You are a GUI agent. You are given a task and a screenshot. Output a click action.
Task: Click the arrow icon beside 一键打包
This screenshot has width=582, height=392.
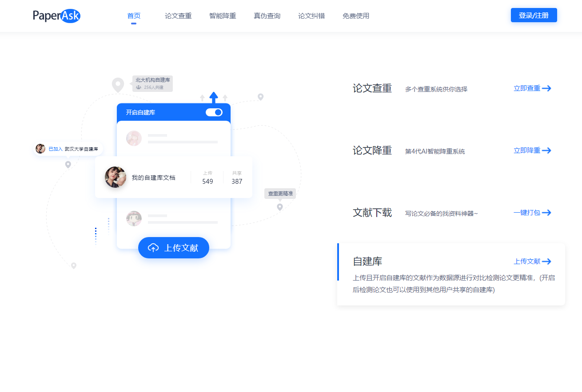tap(546, 213)
